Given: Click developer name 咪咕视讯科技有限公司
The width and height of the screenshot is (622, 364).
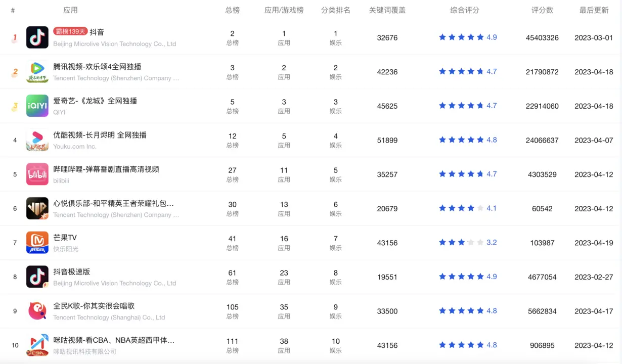Looking at the screenshot, I should 84,351.
